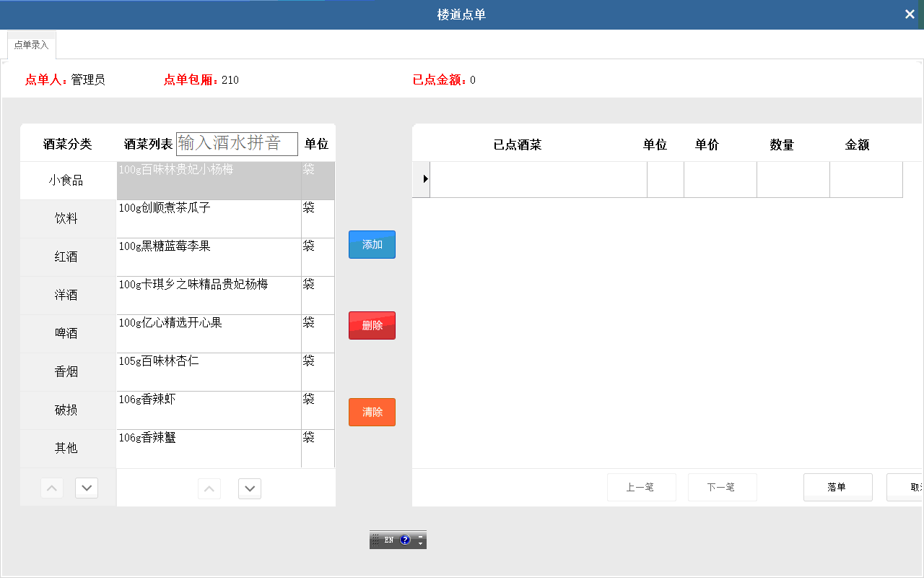Go to previous entry with 上一笔

(641, 487)
